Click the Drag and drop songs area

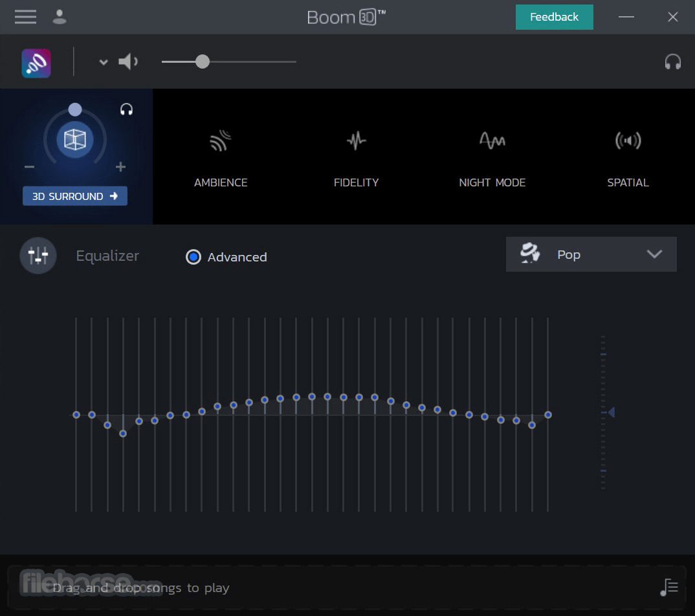347,588
